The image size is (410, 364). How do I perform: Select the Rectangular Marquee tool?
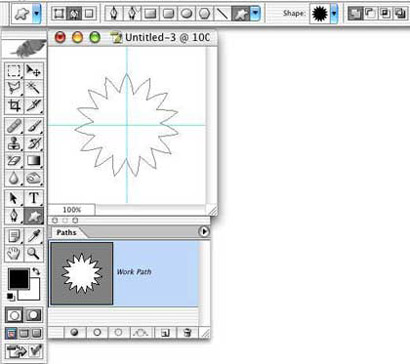(14, 71)
